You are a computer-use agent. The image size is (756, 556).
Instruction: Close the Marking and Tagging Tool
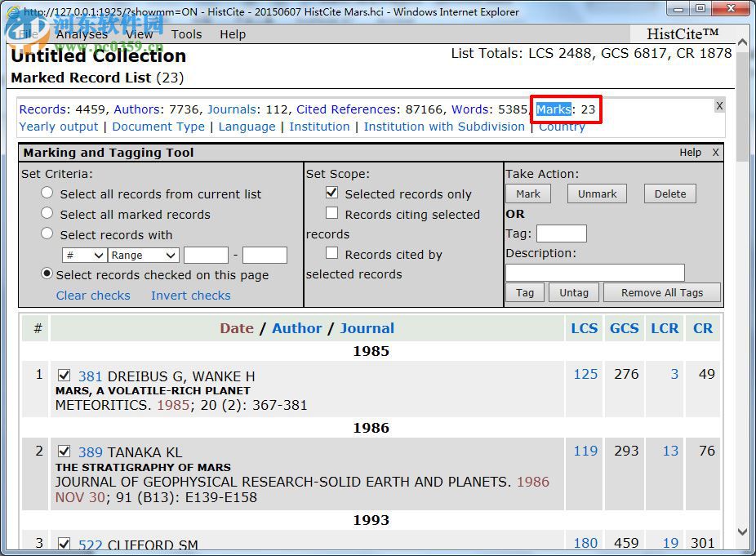point(715,153)
